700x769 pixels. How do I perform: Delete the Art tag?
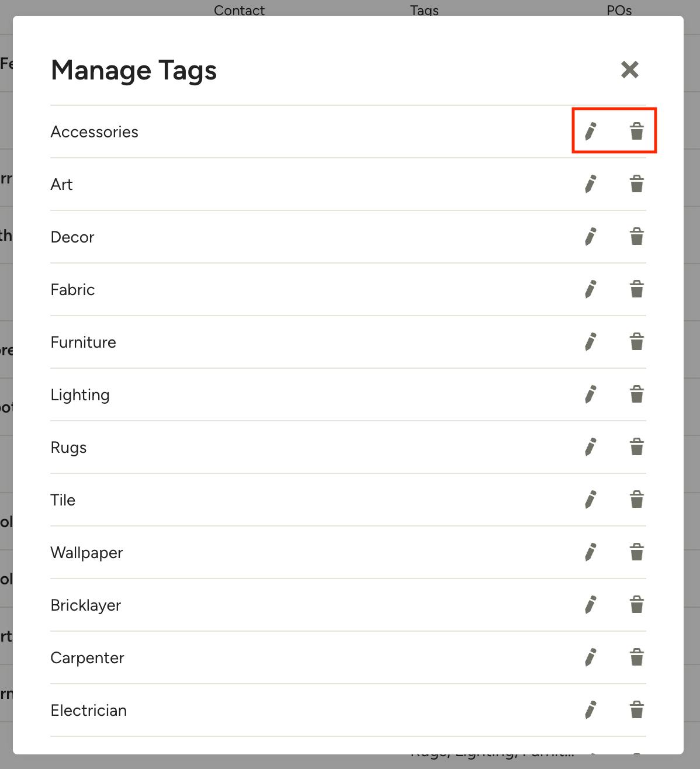637,184
